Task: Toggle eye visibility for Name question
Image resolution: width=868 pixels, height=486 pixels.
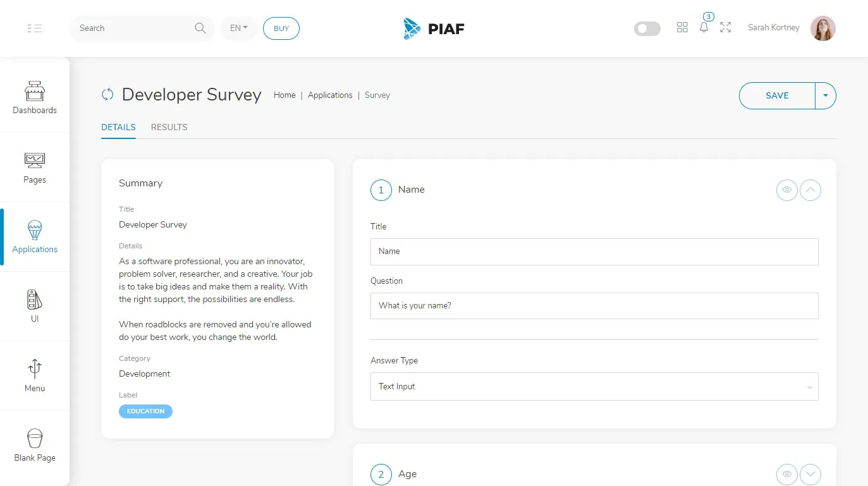Action: click(x=787, y=190)
